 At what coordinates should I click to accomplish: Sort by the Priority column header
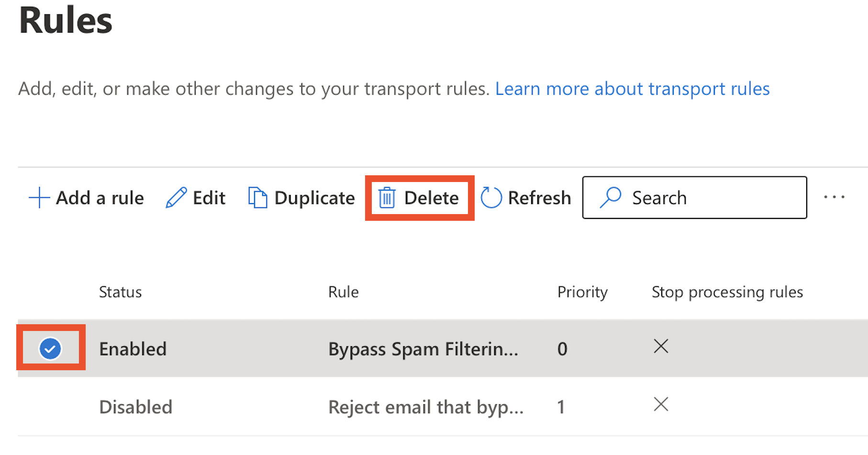click(582, 292)
